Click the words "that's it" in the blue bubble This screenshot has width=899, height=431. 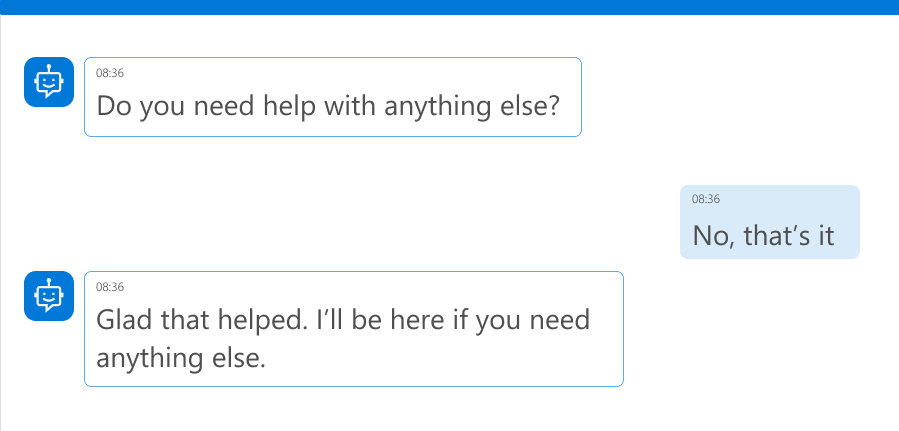(x=790, y=237)
